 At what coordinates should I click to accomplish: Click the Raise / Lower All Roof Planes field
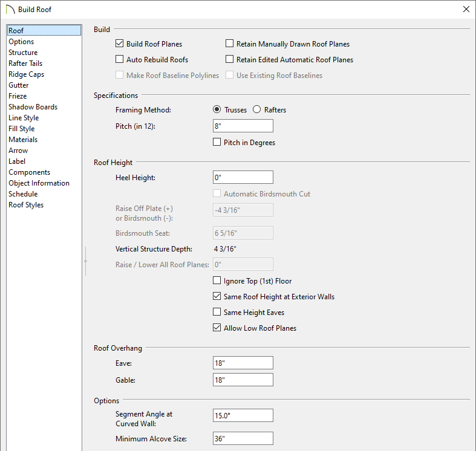[x=243, y=264]
